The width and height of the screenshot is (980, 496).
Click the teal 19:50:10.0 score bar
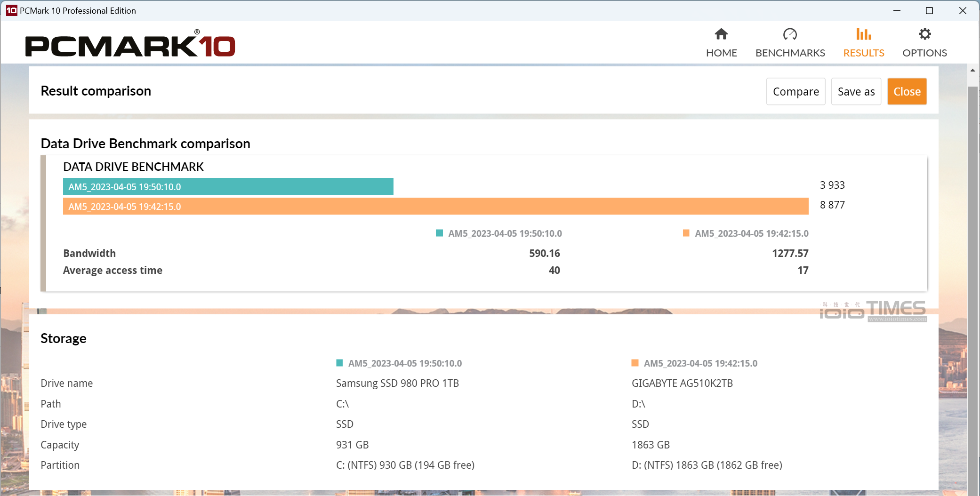coord(228,186)
